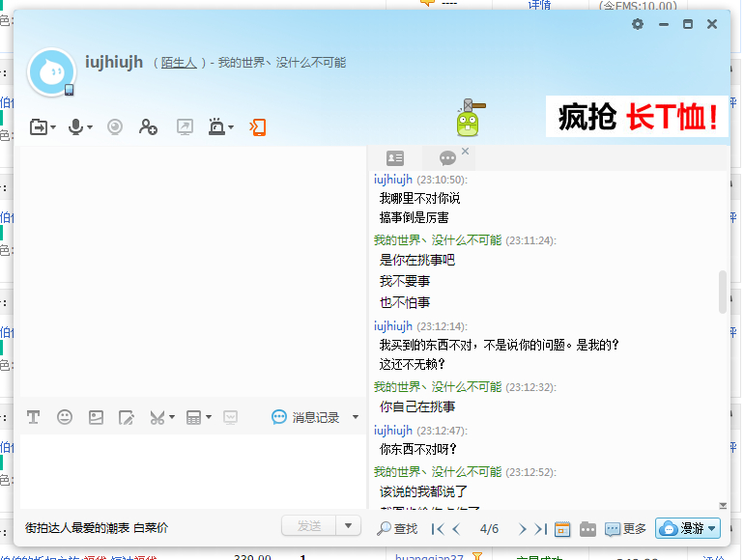Expand the send button options arrow
This screenshot has height=560, width=744.
pyautogui.click(x=348, y=526)
